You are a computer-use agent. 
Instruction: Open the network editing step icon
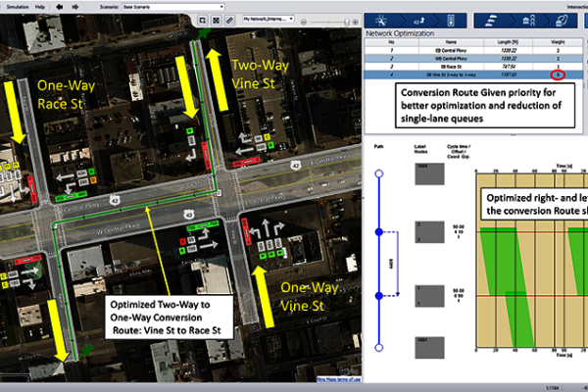click(x=381, y=21)
